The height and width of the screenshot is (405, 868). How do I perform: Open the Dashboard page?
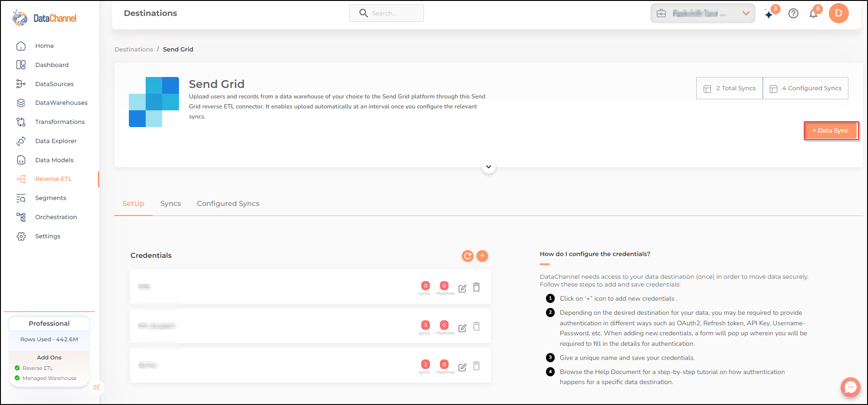52,65
